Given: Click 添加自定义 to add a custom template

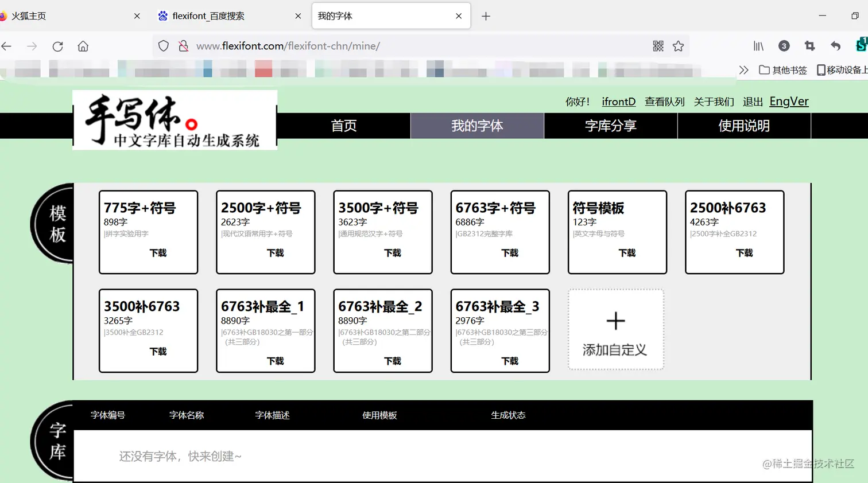Looking at the screenshot, I should [615, 330].
